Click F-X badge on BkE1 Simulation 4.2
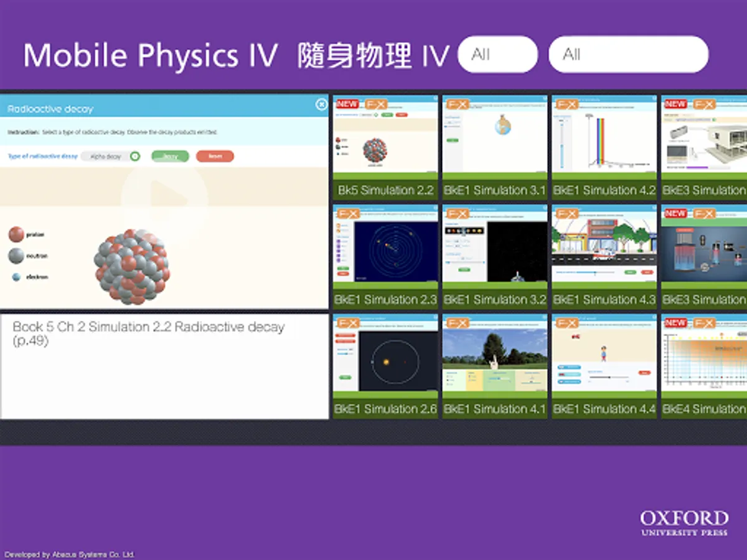 click(567, 104)
